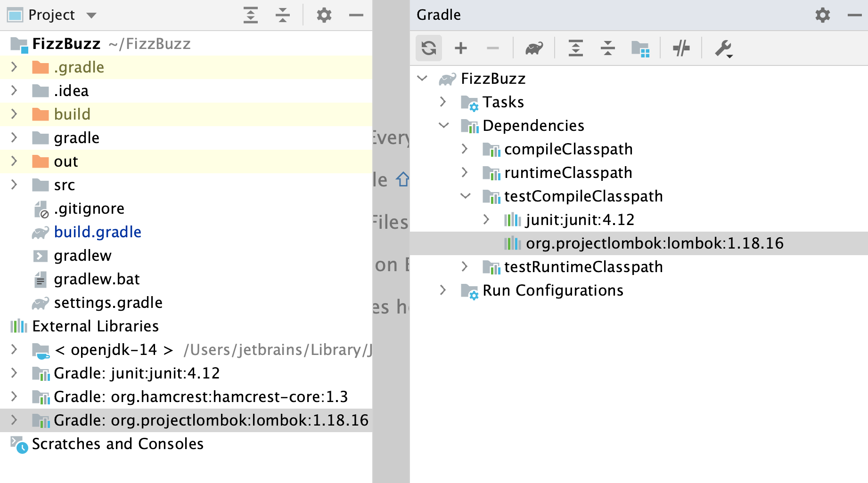Image resolution: width=868 pixels, height=483 pixels.
Task: Open Project view options gear menu
Action: pyautogui.click(x=323, y=15)
